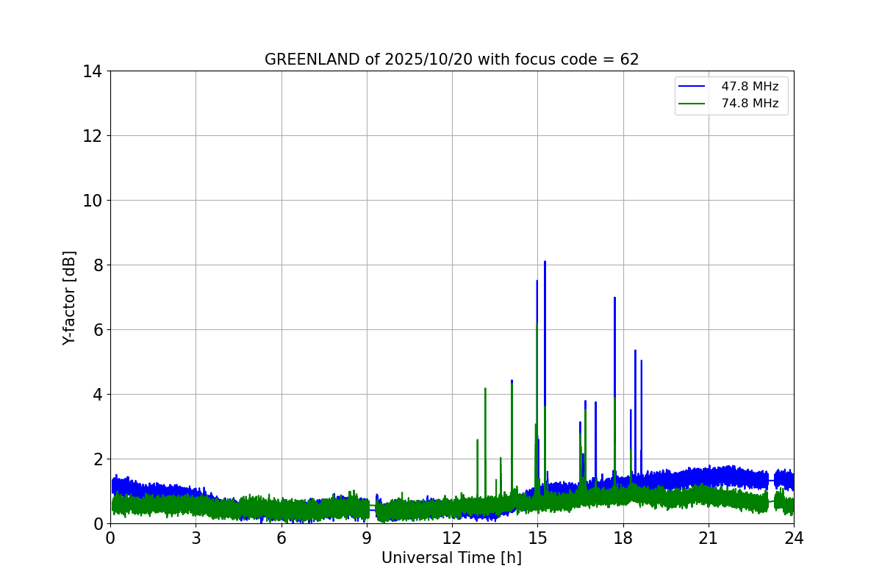Click the x-axis tick label 6
The image size is (882, 588).
click(x=282, y=538)
